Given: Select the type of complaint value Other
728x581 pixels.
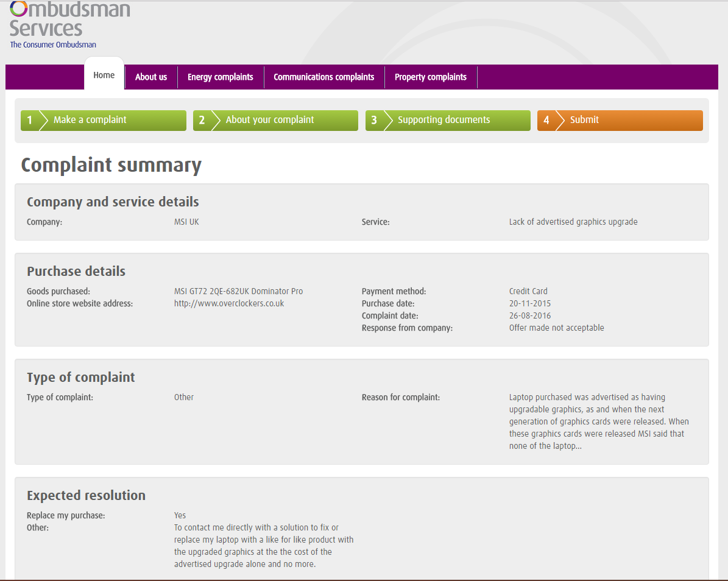Looking at the screenshot, I should point(184,397).
